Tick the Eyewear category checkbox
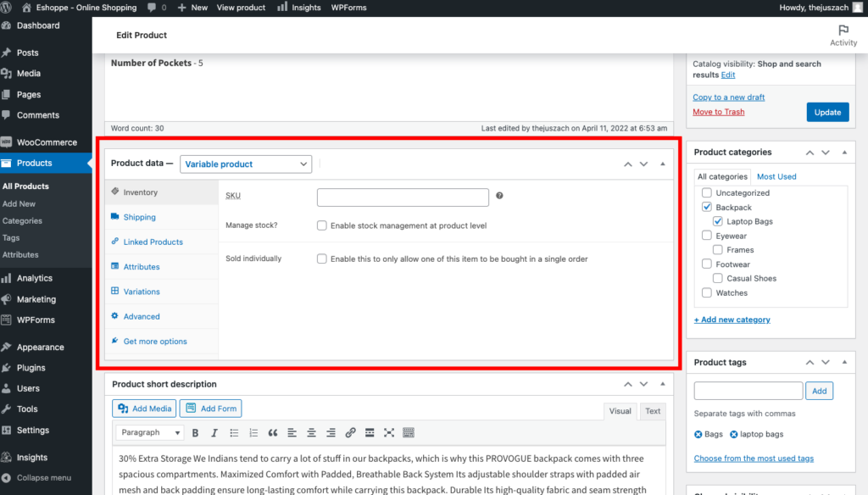Screen dimensions: 868x495 707,236
